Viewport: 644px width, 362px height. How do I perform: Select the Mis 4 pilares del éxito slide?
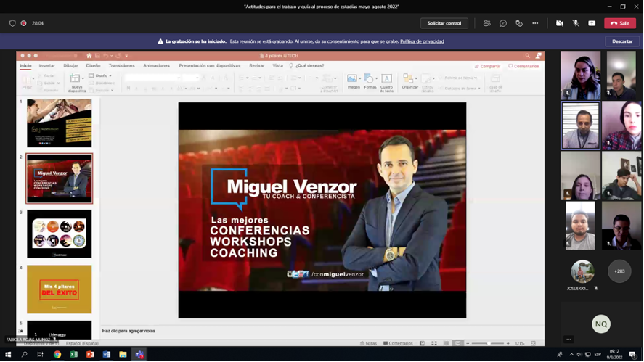pos(60,289)
